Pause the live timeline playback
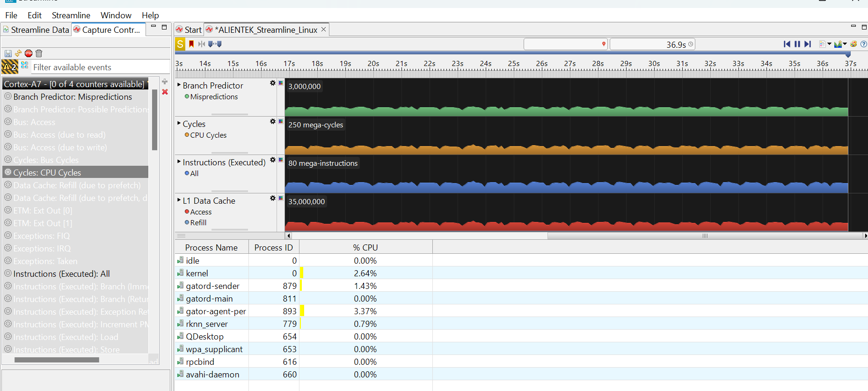This screenshot has height=391, width=868. [797, 44]
